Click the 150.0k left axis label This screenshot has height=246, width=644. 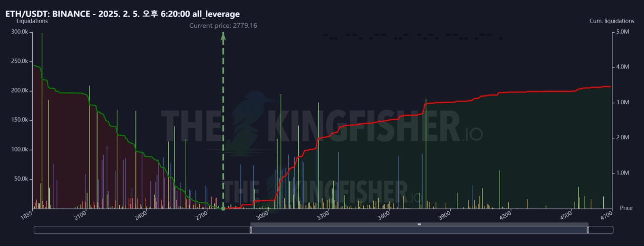[x=20, y=120]
